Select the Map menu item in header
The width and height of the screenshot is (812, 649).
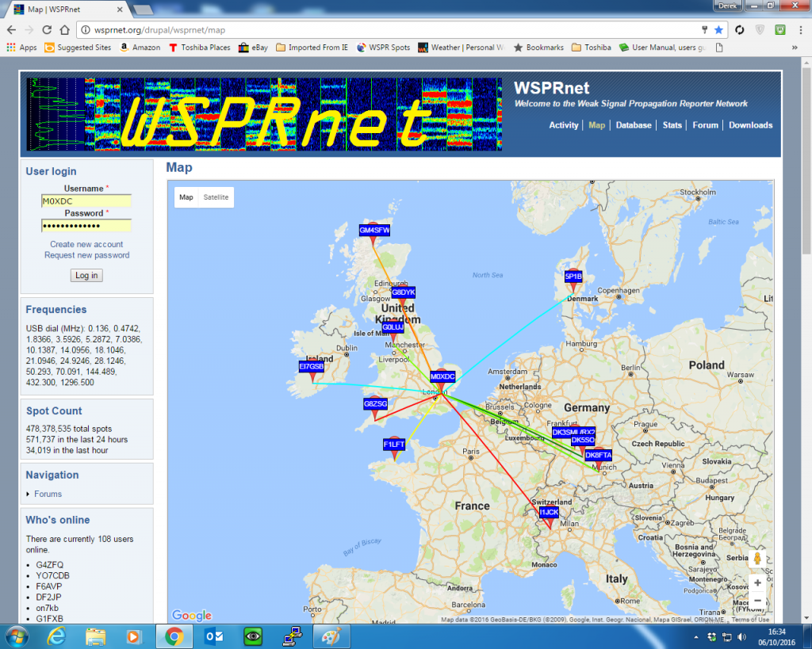(x=596, y=125)
